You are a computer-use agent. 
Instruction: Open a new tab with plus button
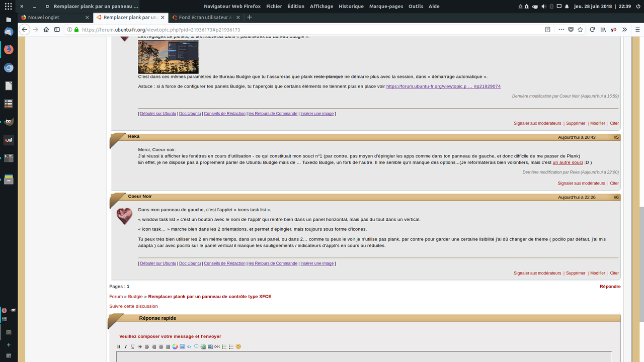[x=250, y=17]
